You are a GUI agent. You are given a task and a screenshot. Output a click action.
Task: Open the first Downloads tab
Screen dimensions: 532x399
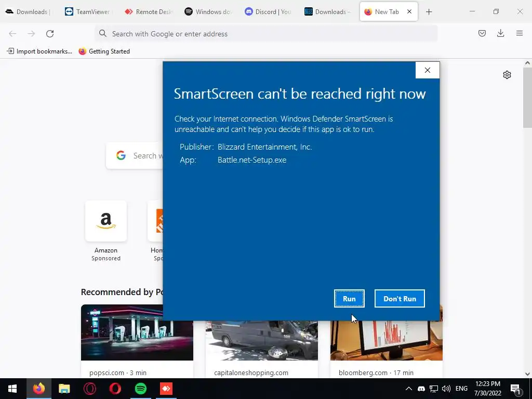(28, 12)
